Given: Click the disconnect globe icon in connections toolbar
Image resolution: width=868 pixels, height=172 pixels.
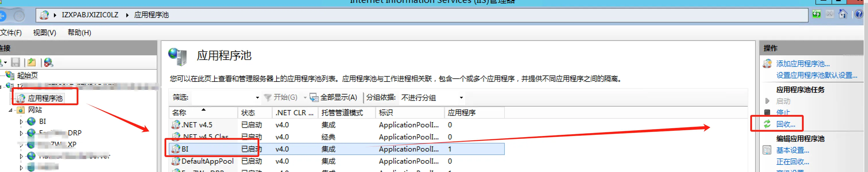Looking at the screenshot, I should (49, 63).
